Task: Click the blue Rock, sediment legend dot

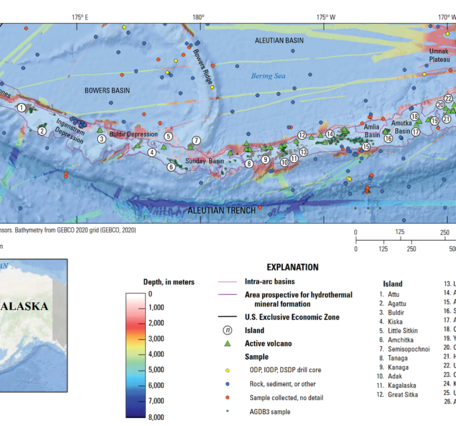Action: [227, 384]
